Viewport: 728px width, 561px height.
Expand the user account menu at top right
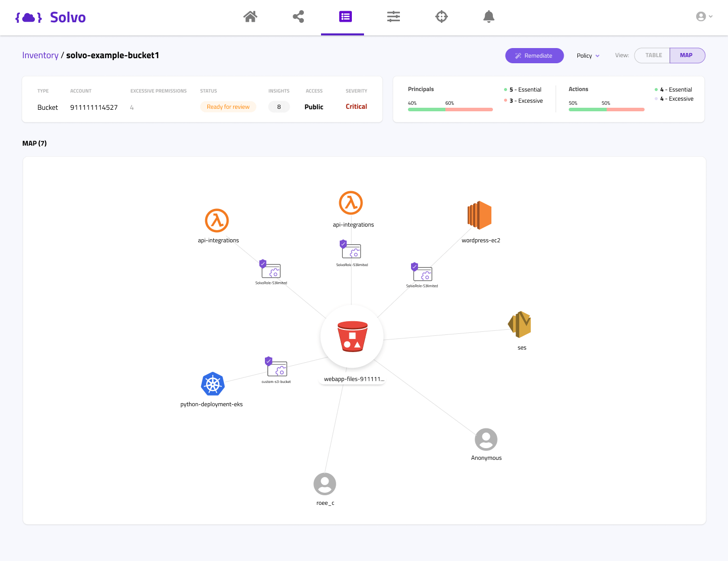[x=704, y=16]
